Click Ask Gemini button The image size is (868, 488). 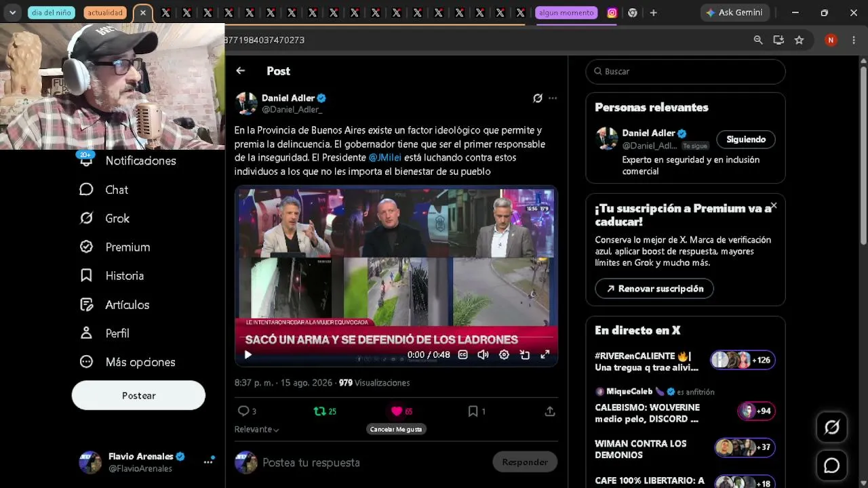tap(734, 12)
